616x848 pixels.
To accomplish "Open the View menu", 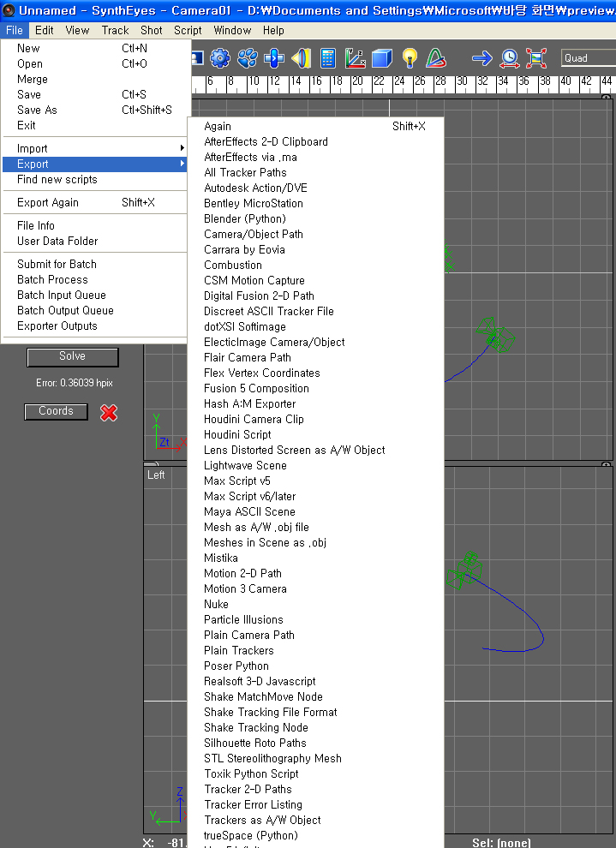I will coord(77,30).
